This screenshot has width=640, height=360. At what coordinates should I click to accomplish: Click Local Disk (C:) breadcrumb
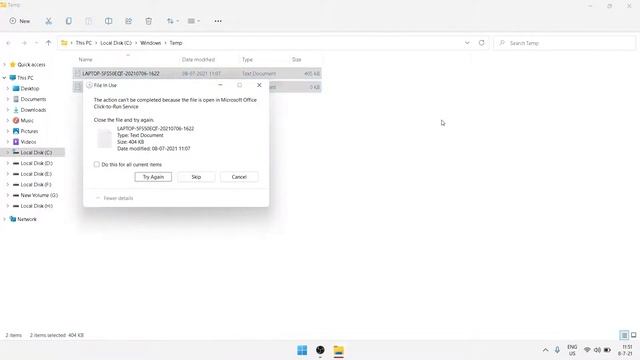[116, 43]
